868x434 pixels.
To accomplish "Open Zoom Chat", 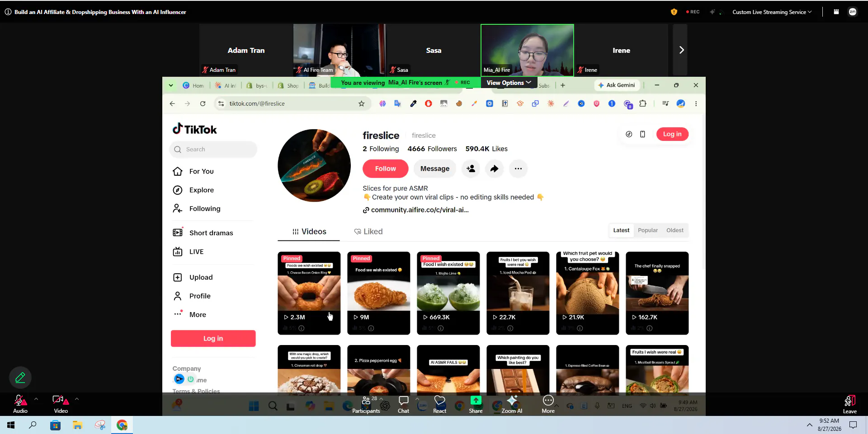I will [x=403, y=404].
